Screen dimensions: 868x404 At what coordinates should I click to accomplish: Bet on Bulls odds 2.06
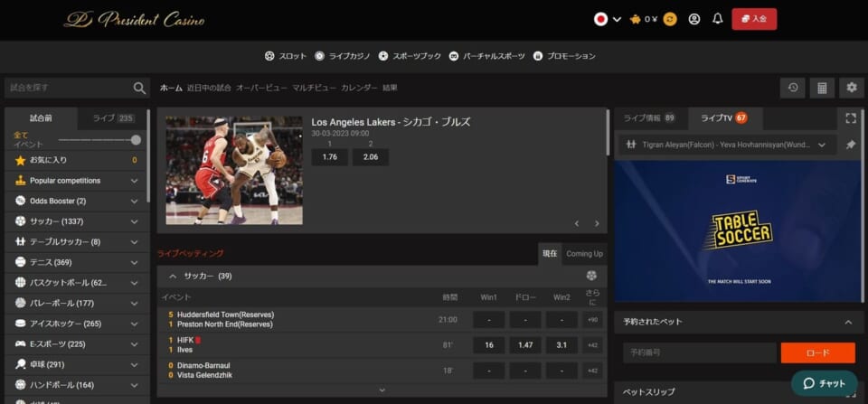click(371, 157)
